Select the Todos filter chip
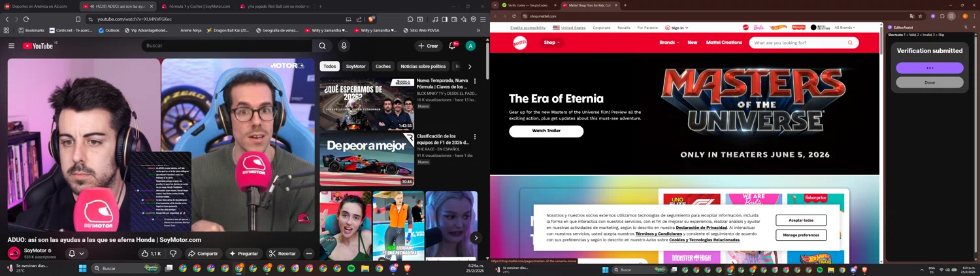 point(330,66)
